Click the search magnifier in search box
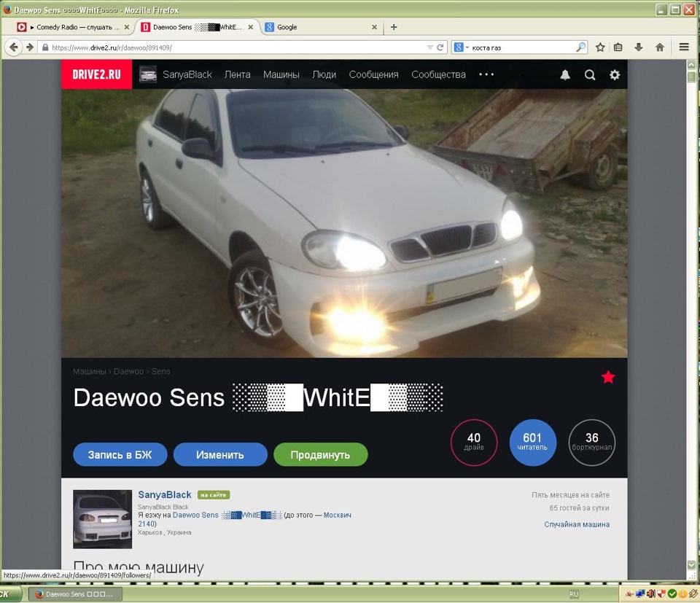 [581, 47]
